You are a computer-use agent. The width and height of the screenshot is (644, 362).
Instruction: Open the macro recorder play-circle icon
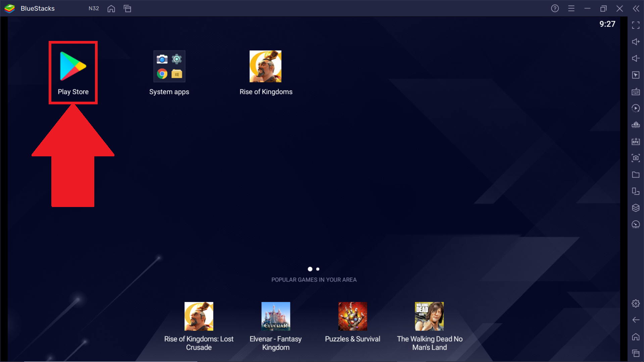[636, 108]
